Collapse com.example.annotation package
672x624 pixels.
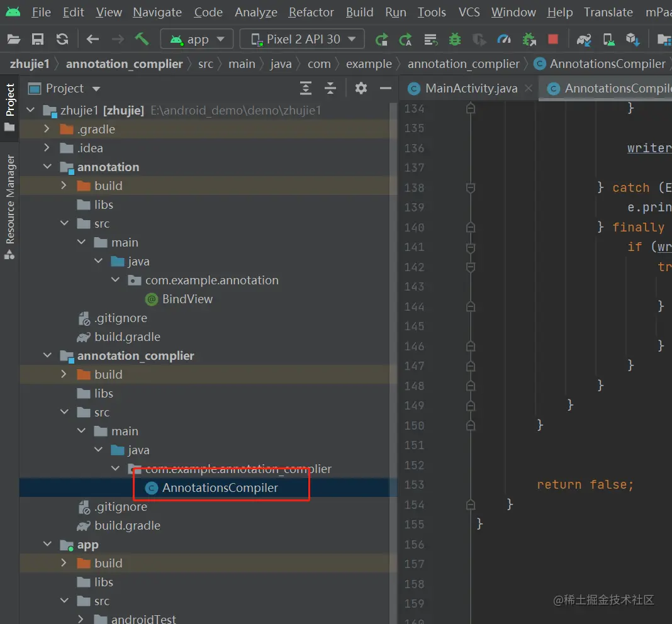115,280
